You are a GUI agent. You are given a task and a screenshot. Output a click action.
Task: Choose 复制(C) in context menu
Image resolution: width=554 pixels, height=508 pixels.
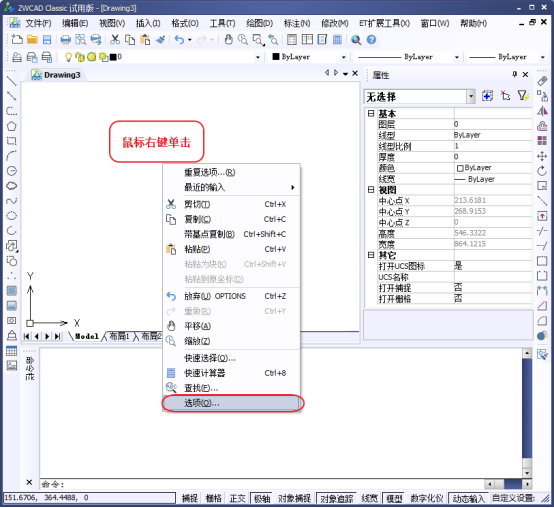click(x=232, y=219)
